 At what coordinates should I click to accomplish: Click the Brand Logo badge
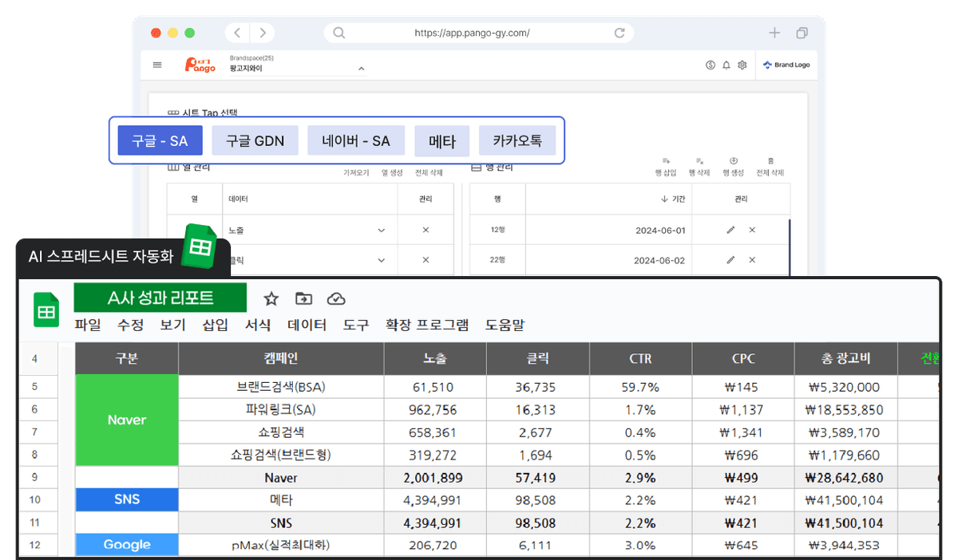(786, 65)
